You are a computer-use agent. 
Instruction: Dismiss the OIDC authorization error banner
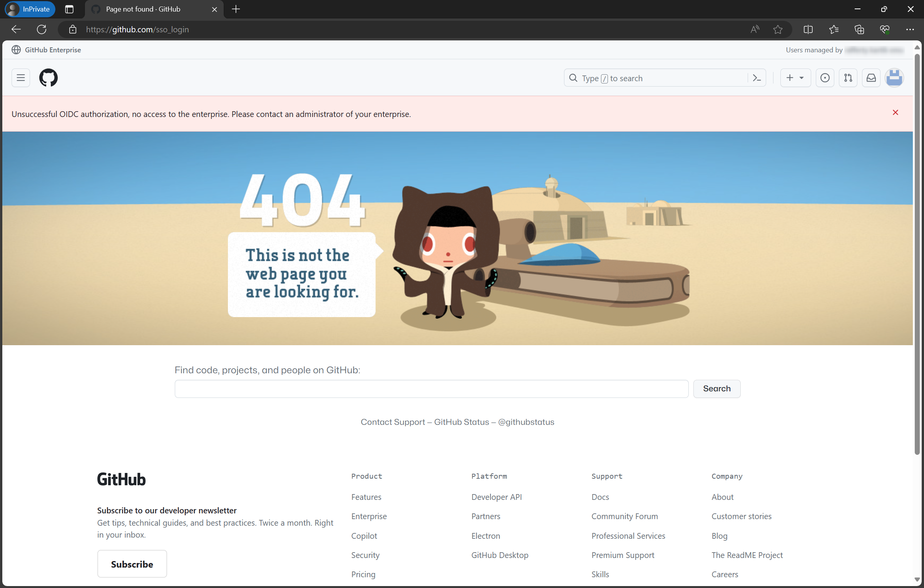(896, 112)
